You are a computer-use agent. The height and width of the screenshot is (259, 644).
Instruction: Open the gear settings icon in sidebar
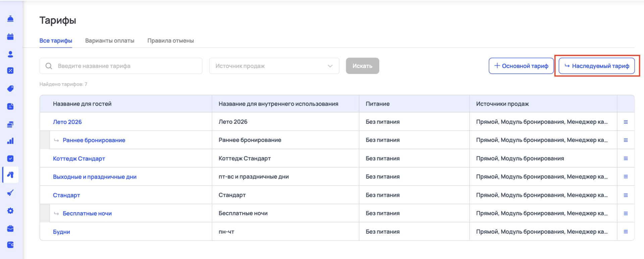click(10, 211)
